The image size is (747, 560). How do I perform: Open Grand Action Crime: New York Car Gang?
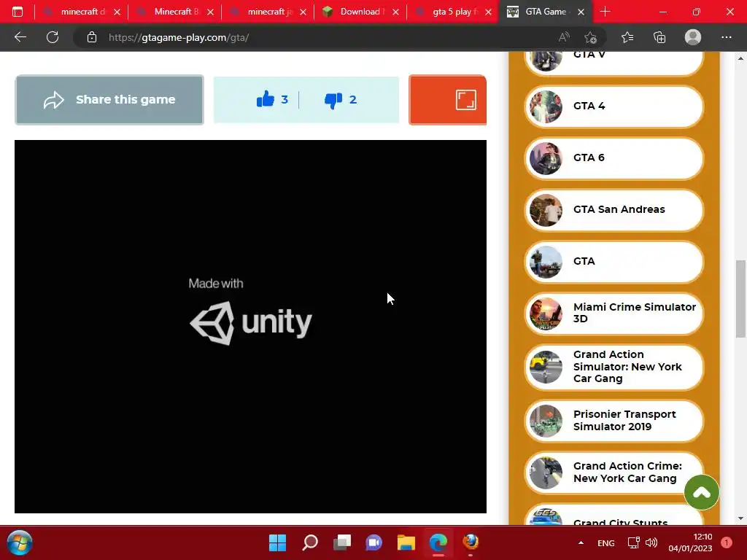click(x=614, y=472)
